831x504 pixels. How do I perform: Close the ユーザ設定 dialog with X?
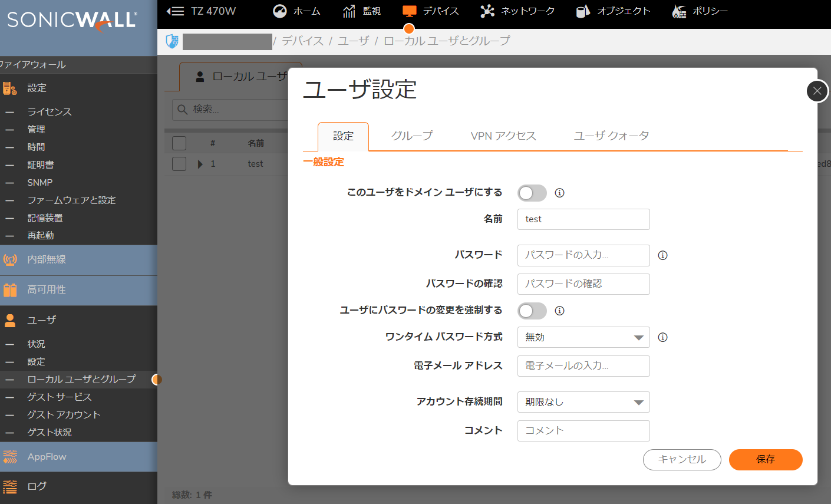[817, 91]
